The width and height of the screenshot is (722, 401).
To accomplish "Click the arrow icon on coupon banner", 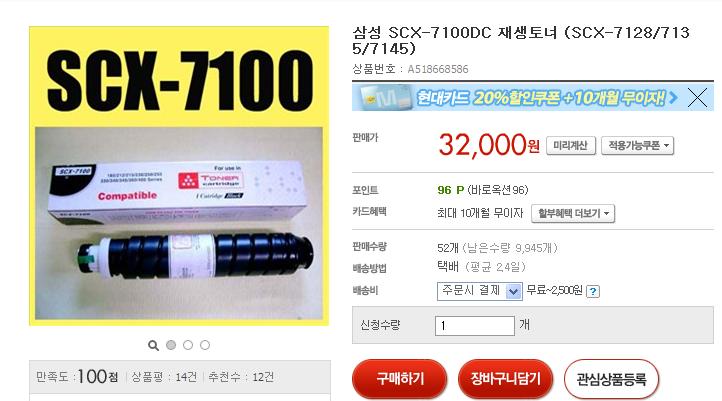I will click(673, 98).
